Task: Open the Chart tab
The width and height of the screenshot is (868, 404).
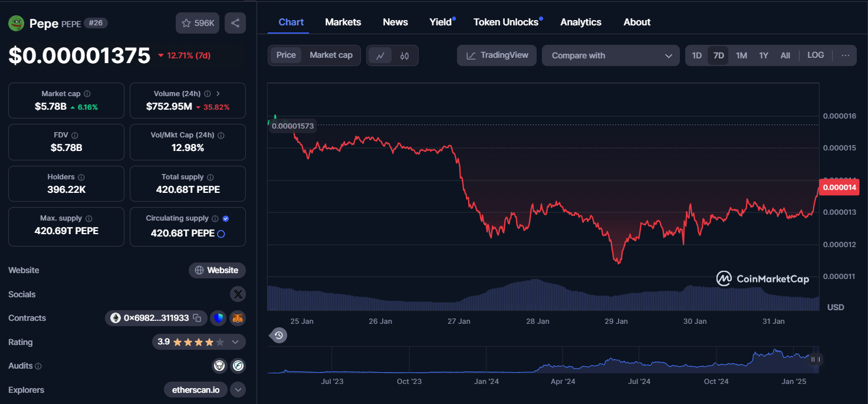Action: [x=291, y=22]
